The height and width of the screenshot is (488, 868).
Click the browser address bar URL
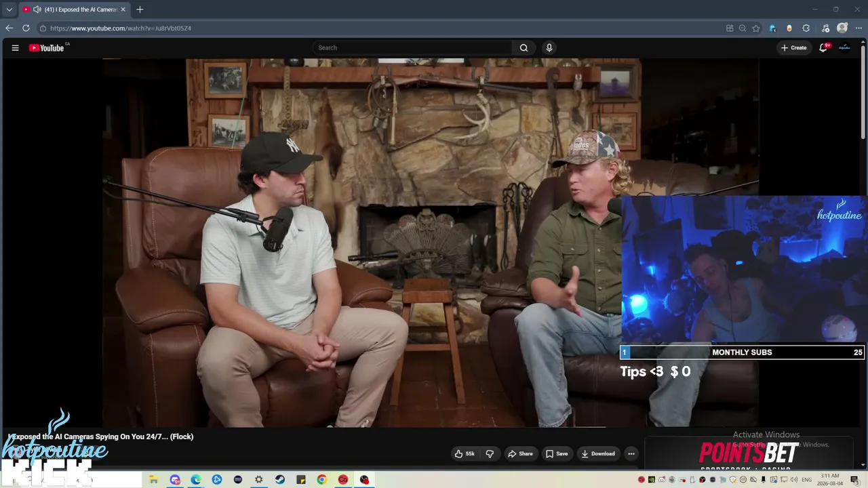click(x=121, y=28)
